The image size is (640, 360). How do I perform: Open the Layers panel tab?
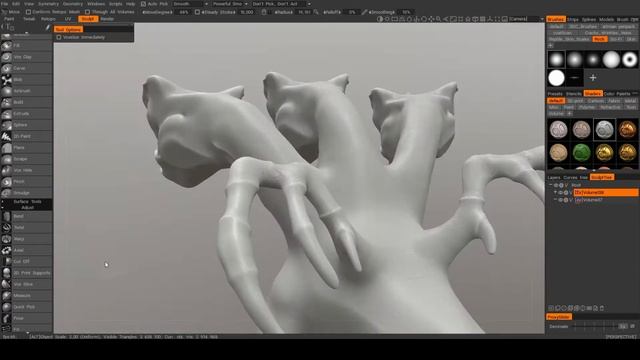pos(554,177)
